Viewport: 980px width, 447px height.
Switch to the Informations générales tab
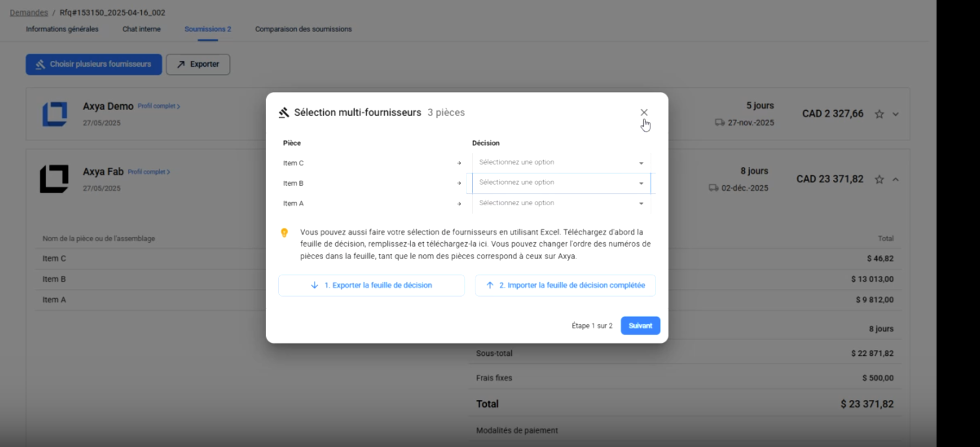[62, 29]
